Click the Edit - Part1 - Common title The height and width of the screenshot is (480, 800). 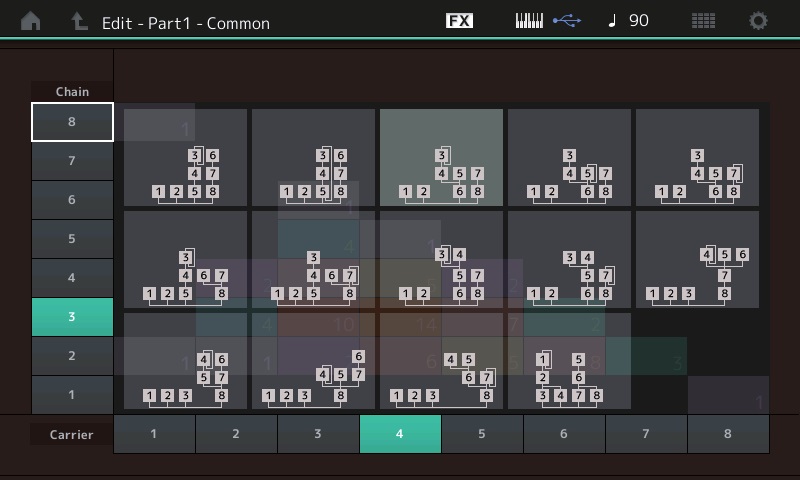186,22
